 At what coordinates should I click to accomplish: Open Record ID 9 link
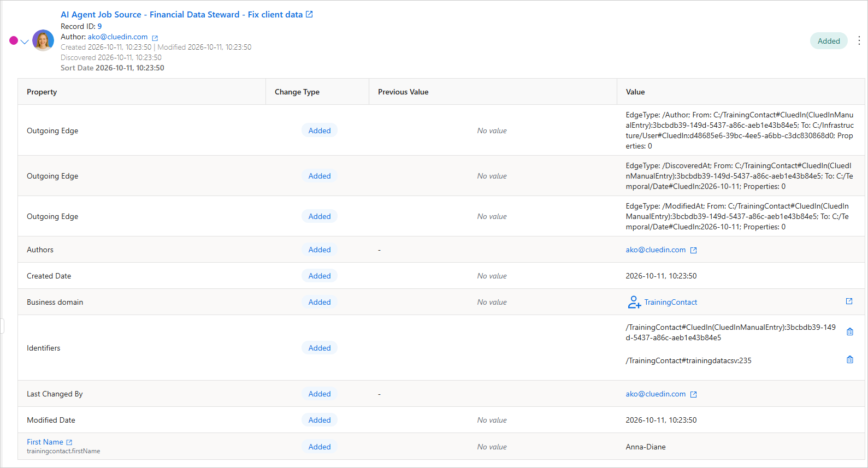(99, 26)
